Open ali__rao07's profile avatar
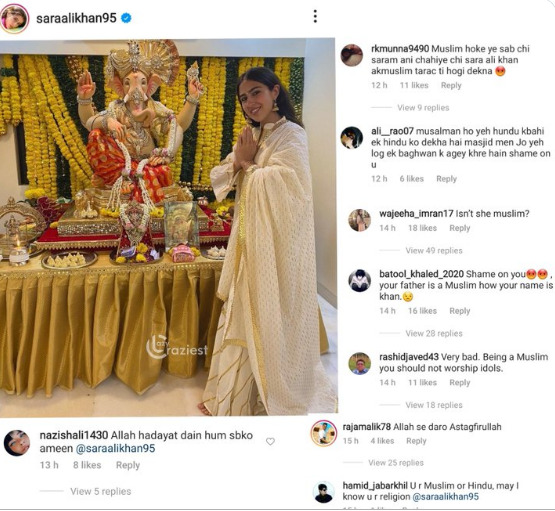Screen dimensions: 555x511 (351, 137)
